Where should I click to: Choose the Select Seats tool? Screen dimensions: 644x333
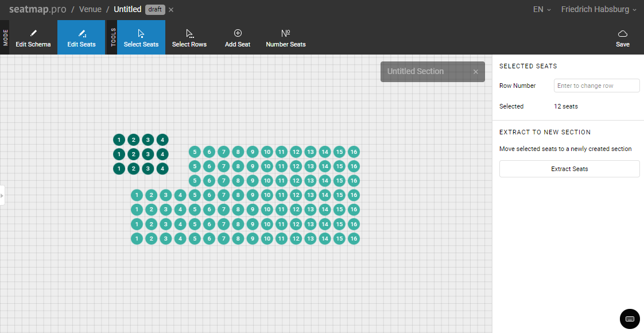(x=141, y=38)
